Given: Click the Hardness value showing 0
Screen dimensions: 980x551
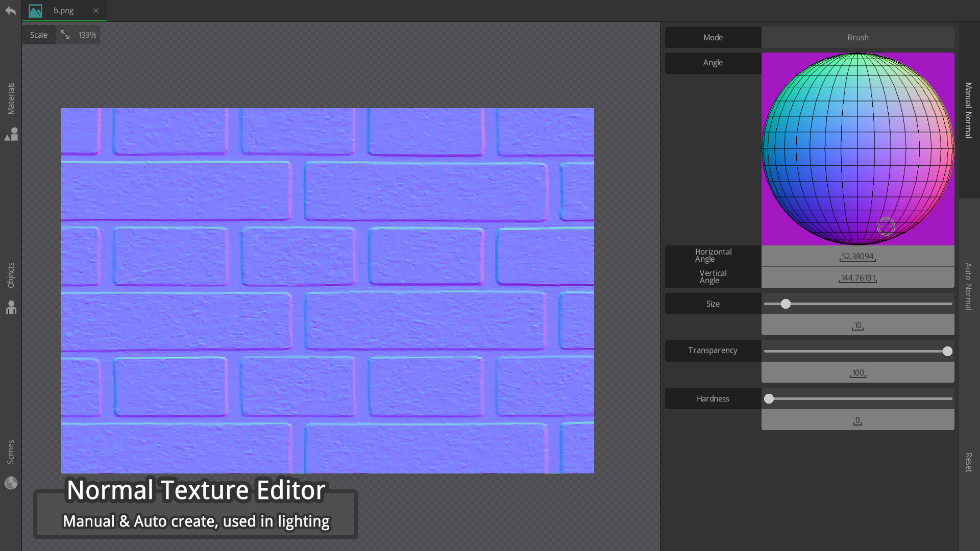Looking at the screenshot, I should click(x=857, y=420).
